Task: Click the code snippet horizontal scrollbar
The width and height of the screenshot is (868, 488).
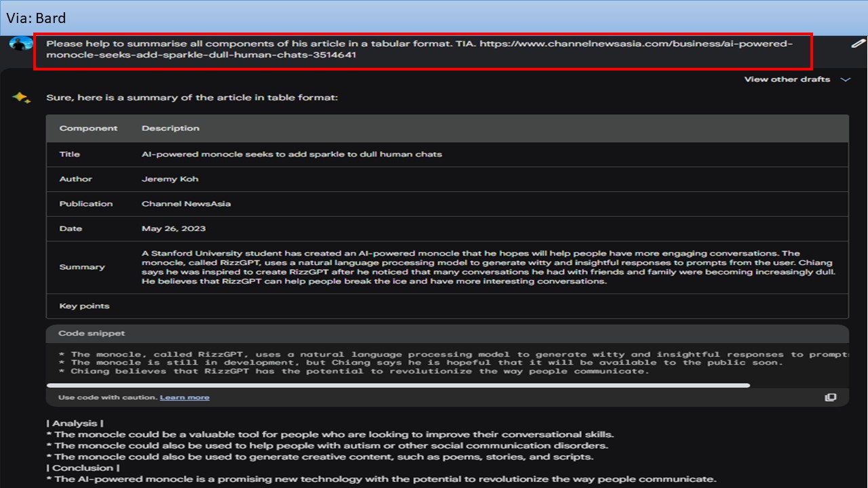Action: pos(399,385)
